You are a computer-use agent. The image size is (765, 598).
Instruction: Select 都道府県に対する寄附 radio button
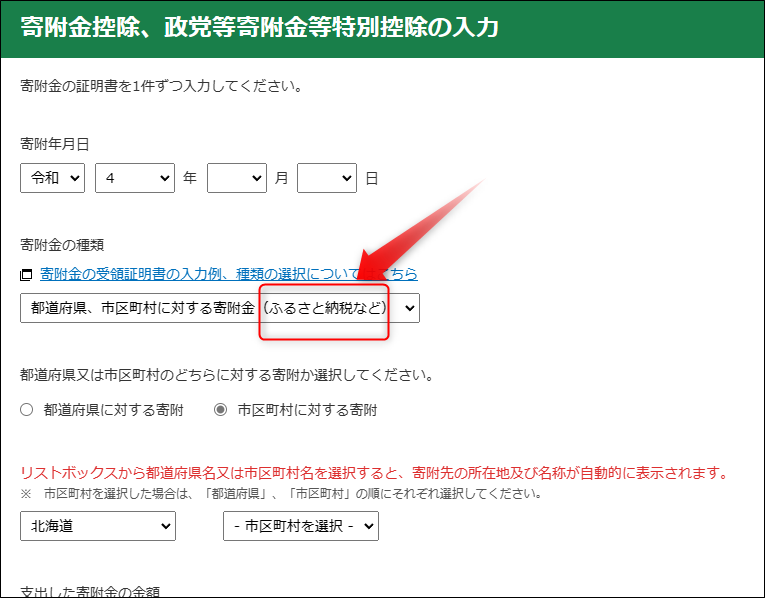(x=26, y=410)
